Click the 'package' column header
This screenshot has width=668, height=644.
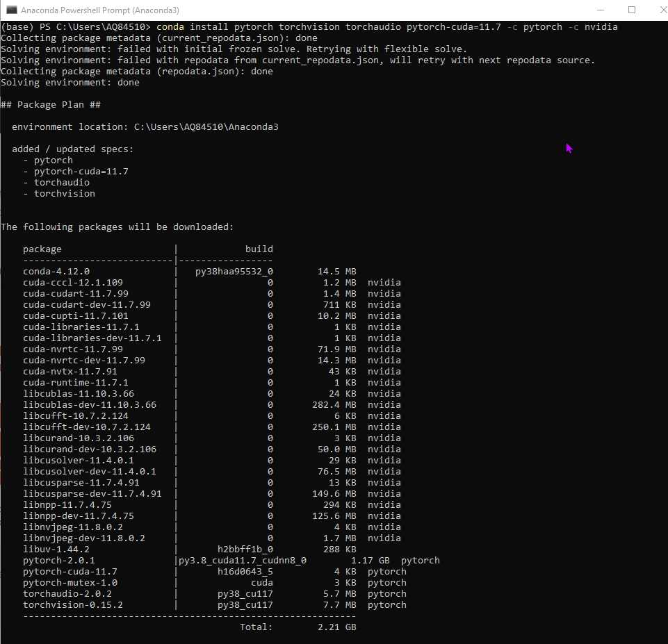(42, 249)
